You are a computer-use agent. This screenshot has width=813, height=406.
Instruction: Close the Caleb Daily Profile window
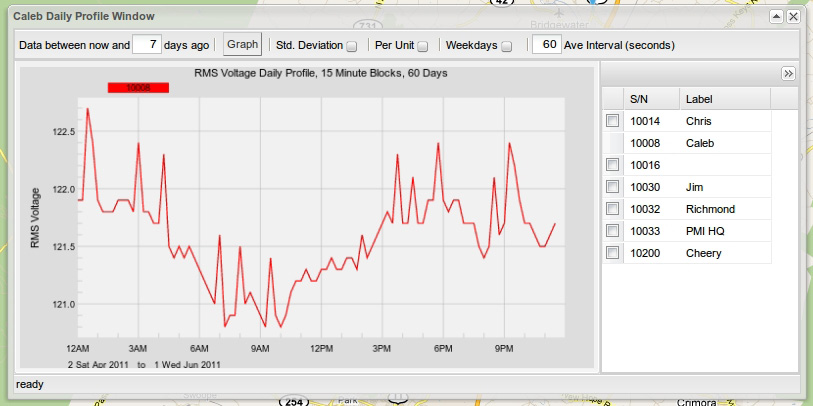point(793,17)
